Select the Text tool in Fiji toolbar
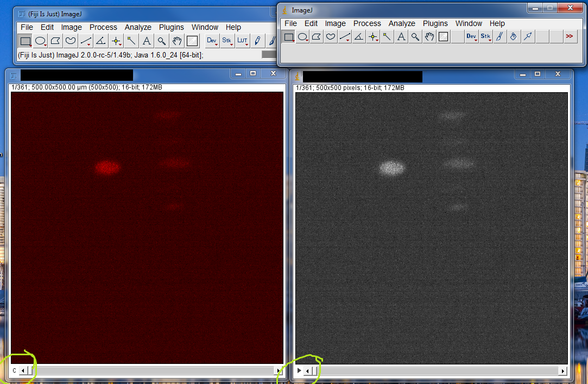Viewport: 588px width, 384px height. pyautogui.click(x=147, y=41)
